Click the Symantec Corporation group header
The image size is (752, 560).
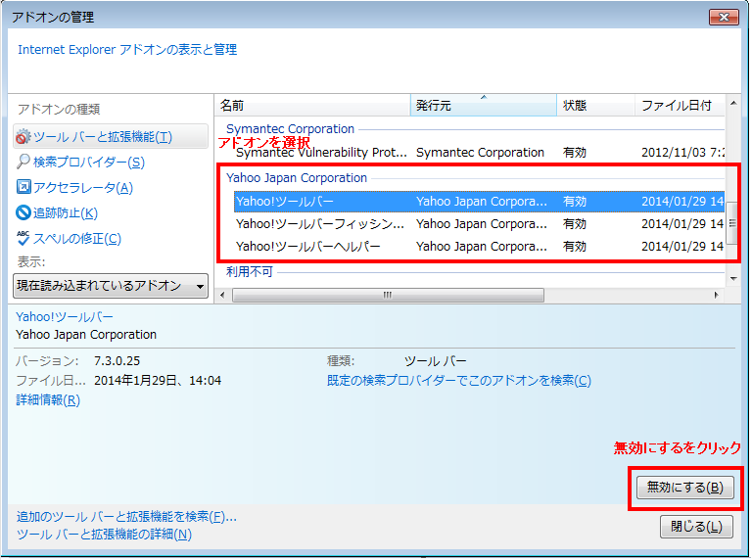(290, 129)
